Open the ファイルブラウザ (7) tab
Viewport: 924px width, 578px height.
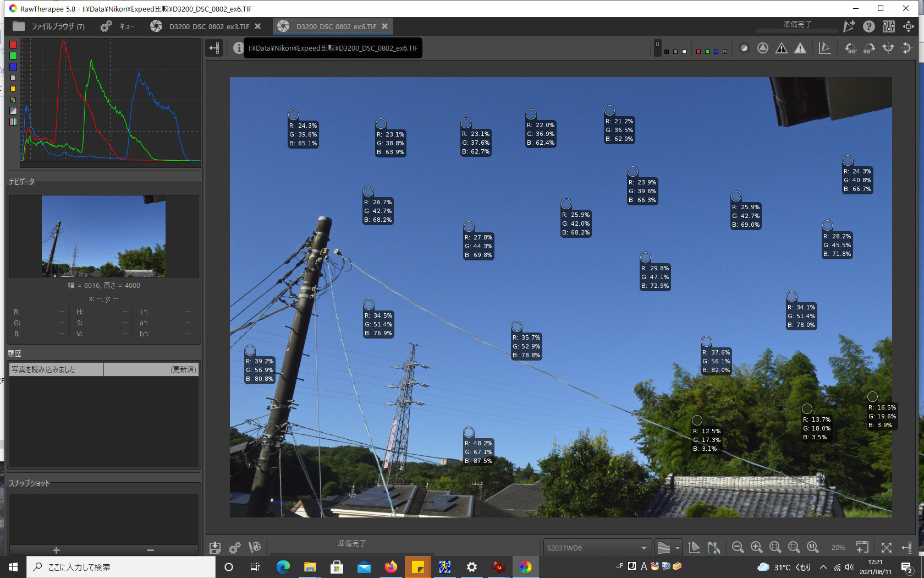pos(49,26)
